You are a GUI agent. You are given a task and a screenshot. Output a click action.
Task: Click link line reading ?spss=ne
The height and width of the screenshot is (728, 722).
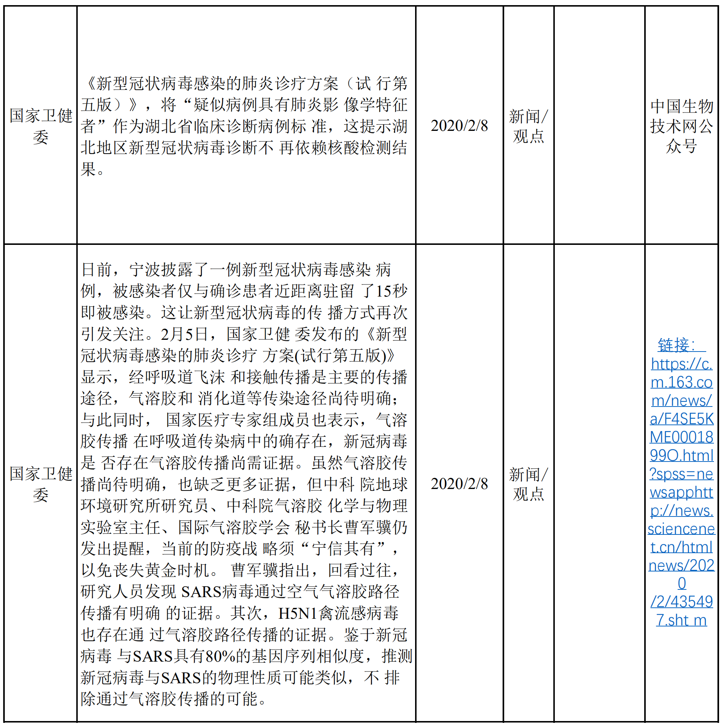point(681,474)
